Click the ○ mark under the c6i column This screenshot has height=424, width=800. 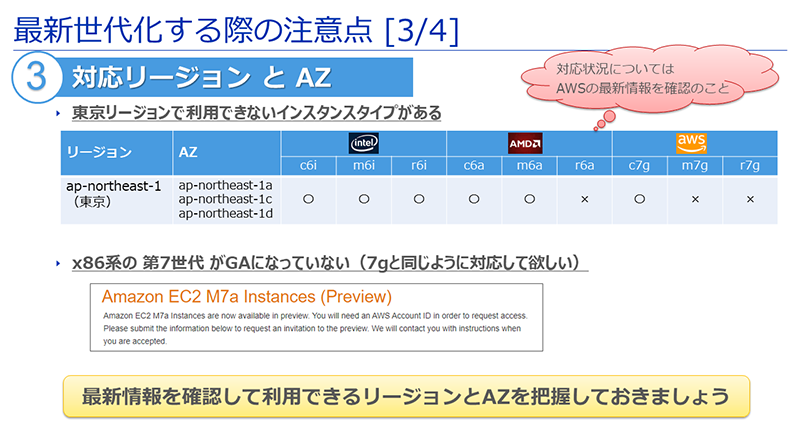[x=308, y=199]
